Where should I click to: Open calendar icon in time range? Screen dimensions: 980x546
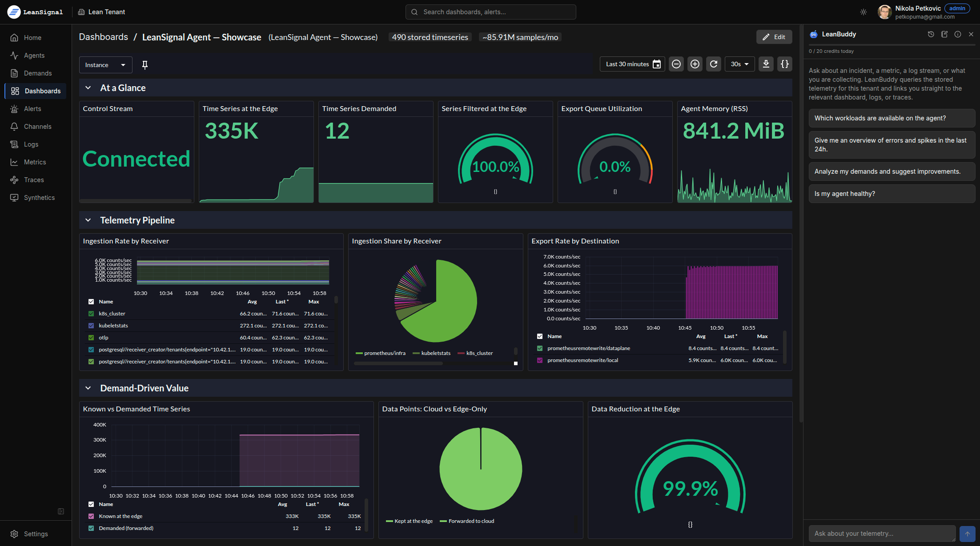(x=657, y=64)
